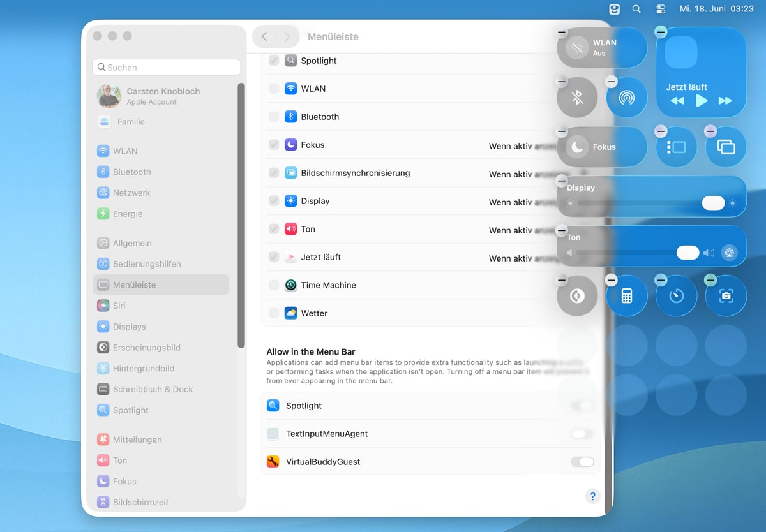Click the help question mark button
Image resolution: width=766 pixels, height=532 pixels.
pos(592,496)
